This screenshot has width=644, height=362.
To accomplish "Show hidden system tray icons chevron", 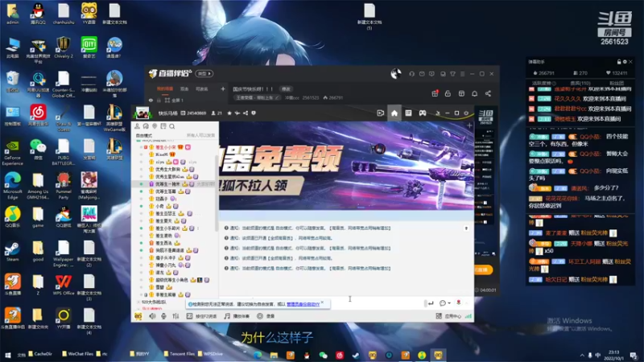I will [x=582, y=355].
